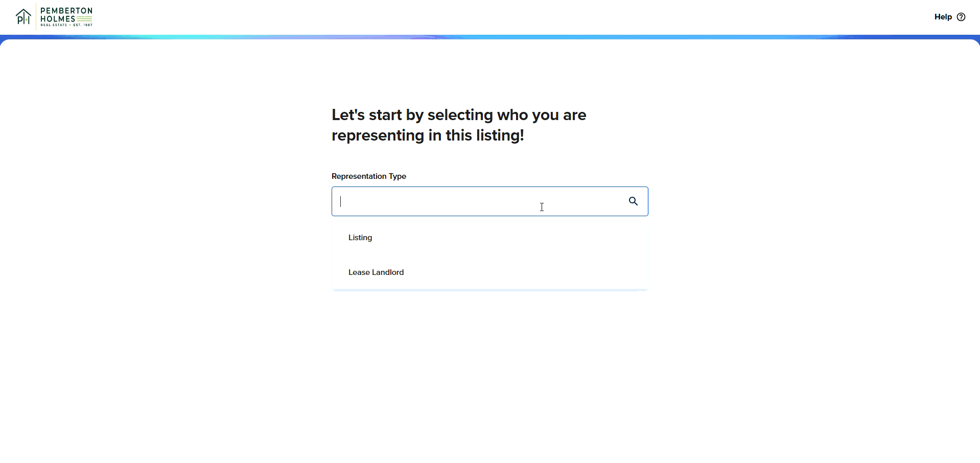Click the blank row area right of Listing
Image resolution: width=980 pixels, height=463 pixels.
pos(511,238)
